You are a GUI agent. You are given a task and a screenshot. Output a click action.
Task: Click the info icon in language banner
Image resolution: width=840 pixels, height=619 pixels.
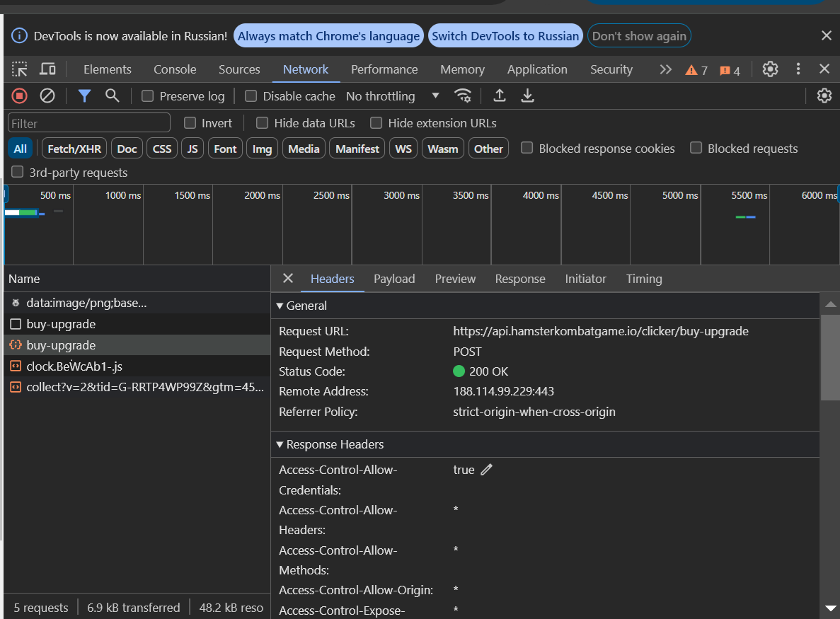(x=19, y=36)
